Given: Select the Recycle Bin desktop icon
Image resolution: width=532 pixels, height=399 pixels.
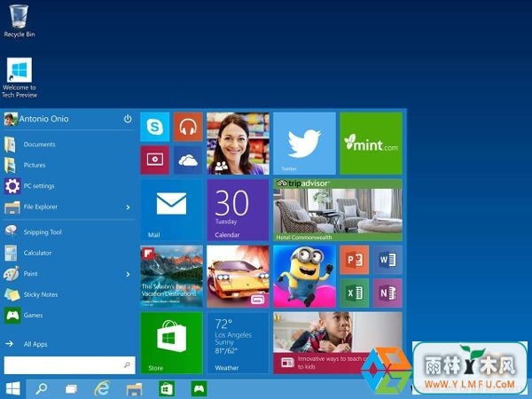Looking at the screenshot, I should click(20, 20).
